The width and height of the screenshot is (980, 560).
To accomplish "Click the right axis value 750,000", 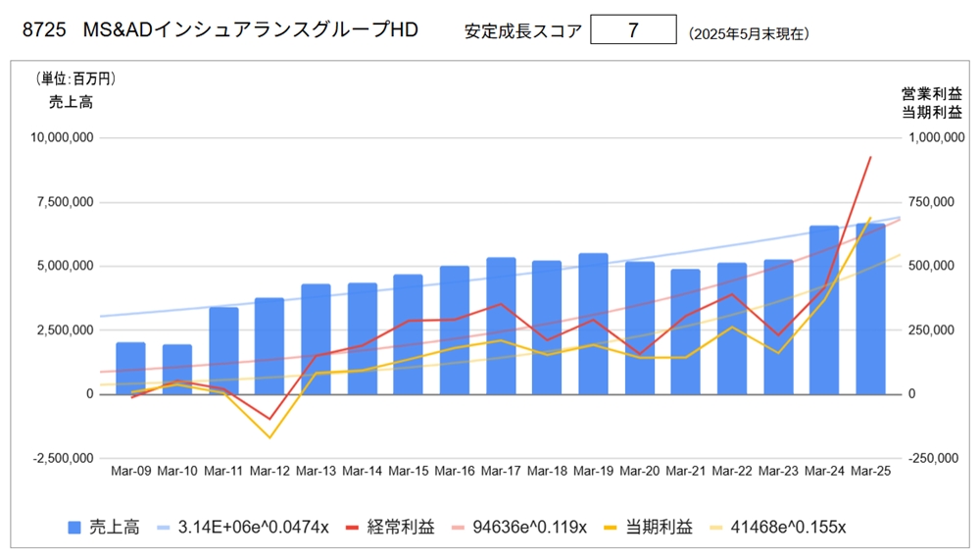I will coord(931,202).
